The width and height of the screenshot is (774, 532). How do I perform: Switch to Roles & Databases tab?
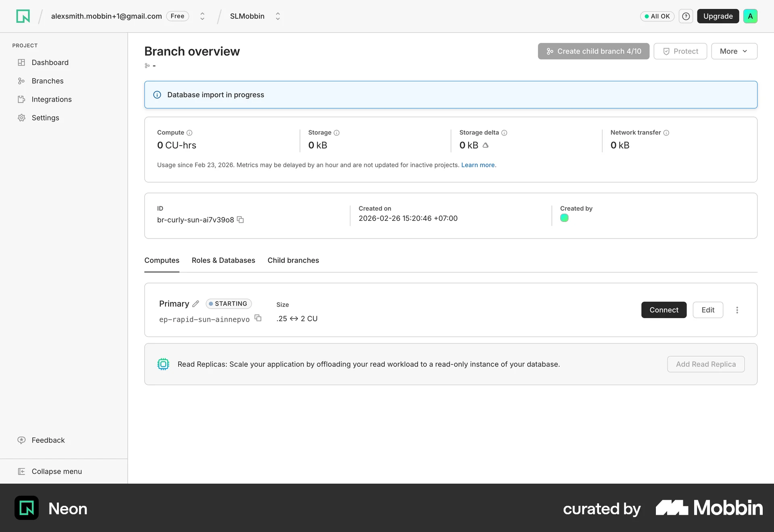(x=223, y=260)
